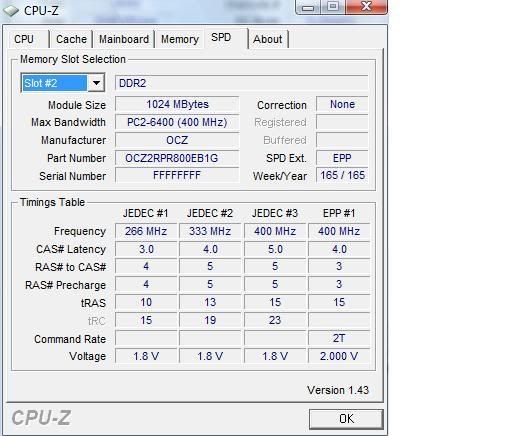Click the JEDEC #3 tRC value 23
The image size is (512, 436).
(275, 321)
